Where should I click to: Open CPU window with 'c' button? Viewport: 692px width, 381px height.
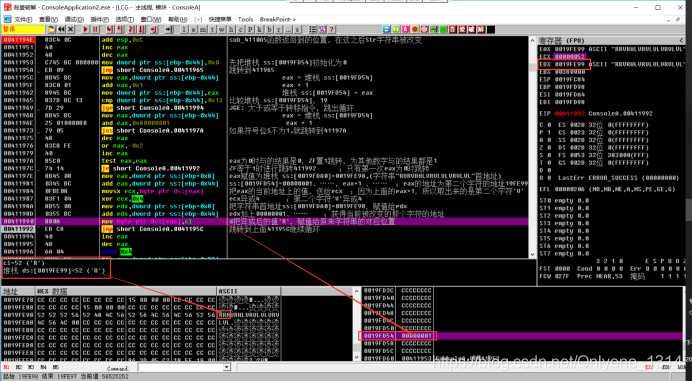pyautogui.click(x=241, y=30)
